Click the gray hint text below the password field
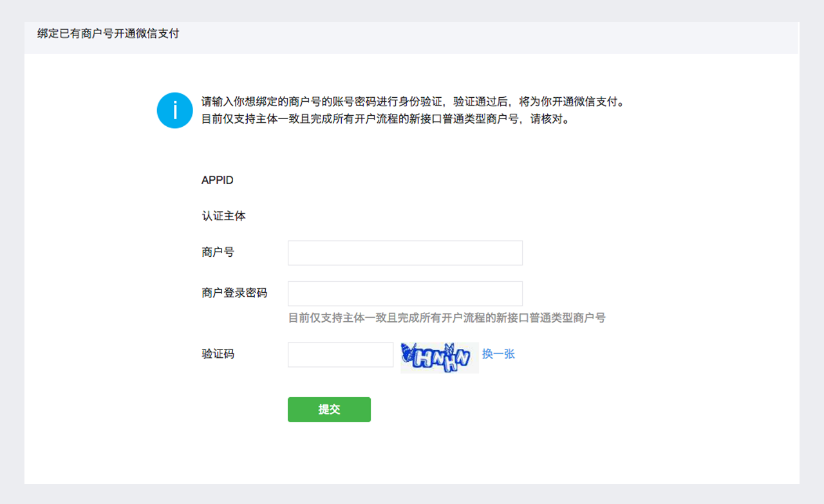This screenshot has width=824, height=504. (447, 317)
